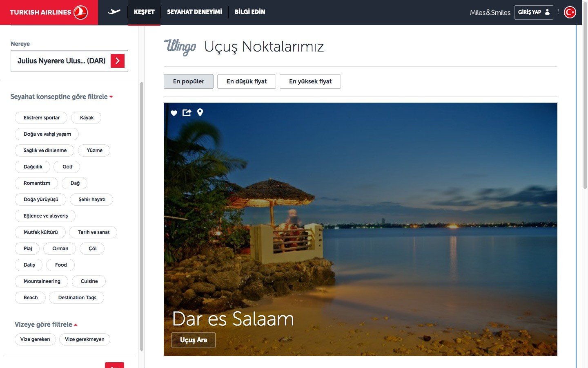
Task: Click the Nereye destination input field
Action: coord(61,61)
